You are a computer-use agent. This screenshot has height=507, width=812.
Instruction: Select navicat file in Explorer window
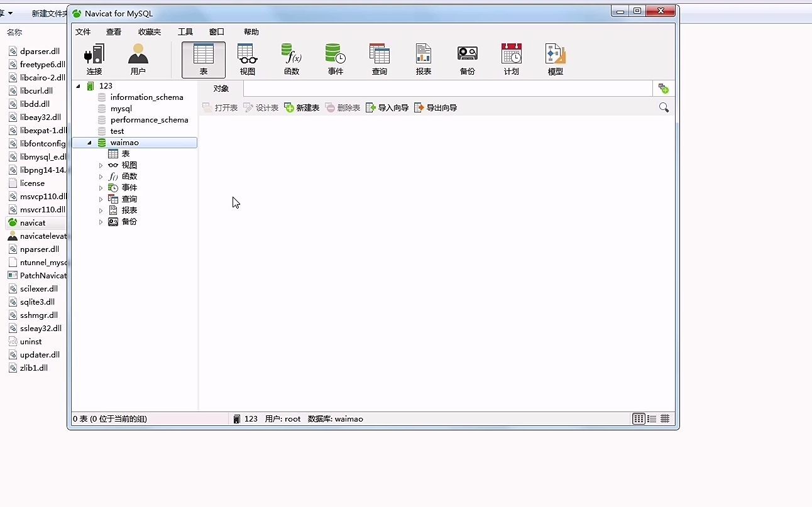point(33,222)
